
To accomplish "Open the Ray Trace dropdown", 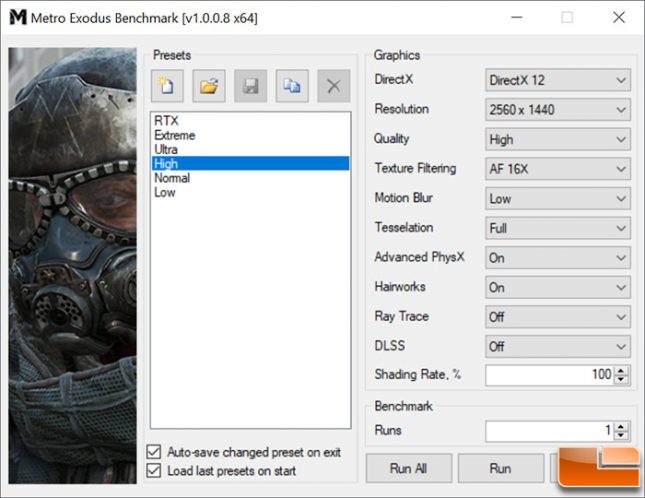I will (557, 317).
